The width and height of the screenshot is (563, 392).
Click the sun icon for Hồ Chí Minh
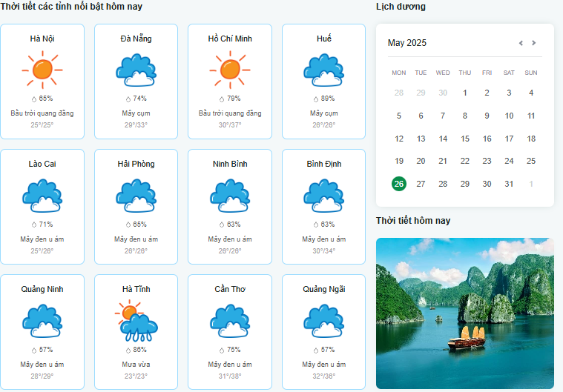(230, 70)
